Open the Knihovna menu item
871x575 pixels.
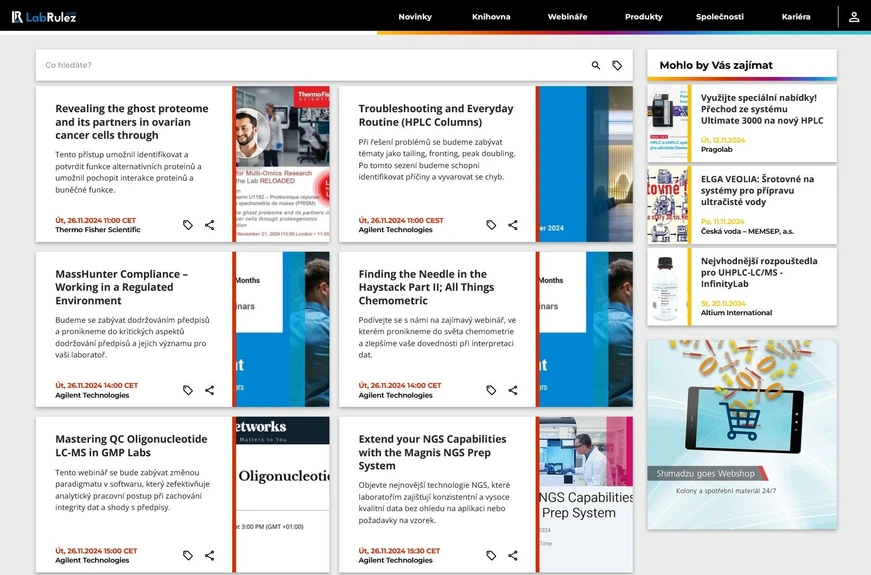(x=491, y=17)
